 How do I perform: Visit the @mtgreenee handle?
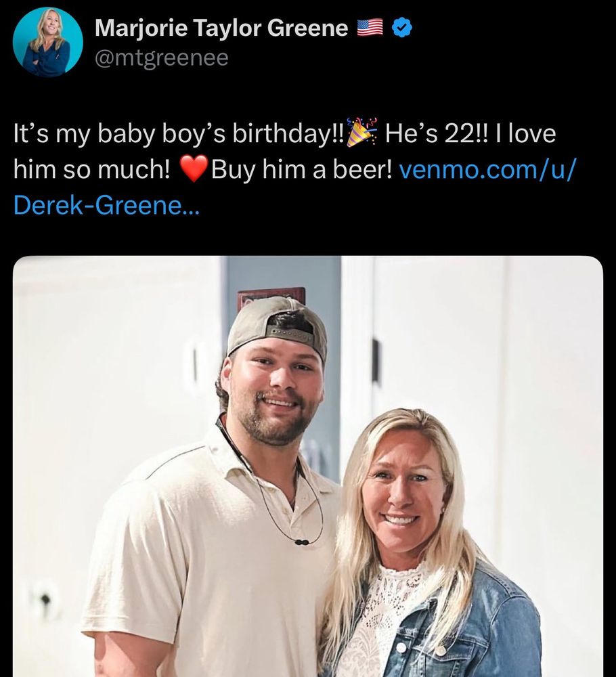pyautogui.click(x=161, y=58)
